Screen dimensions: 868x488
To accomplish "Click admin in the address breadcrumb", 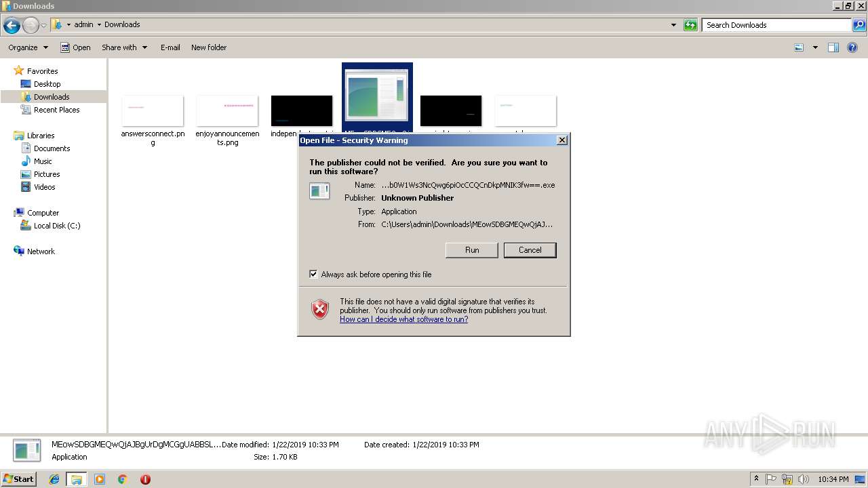I will (x=83, y=24).
